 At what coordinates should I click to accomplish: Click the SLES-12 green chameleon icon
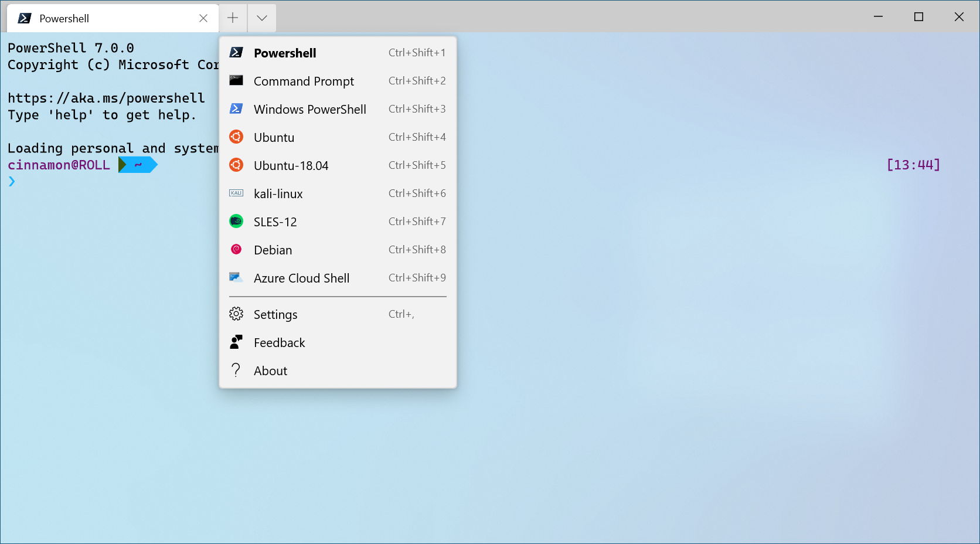[236, 221]
